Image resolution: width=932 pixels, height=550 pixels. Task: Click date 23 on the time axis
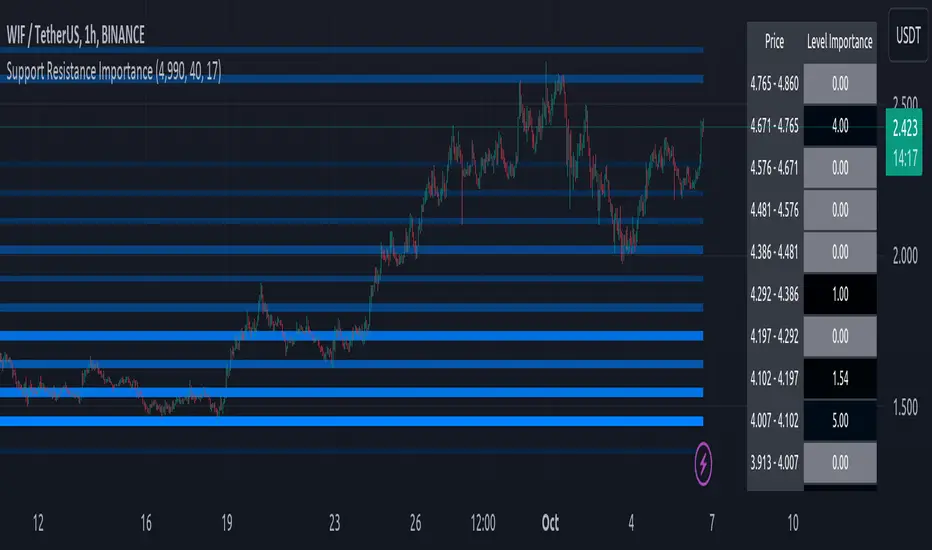click(334, 523)
